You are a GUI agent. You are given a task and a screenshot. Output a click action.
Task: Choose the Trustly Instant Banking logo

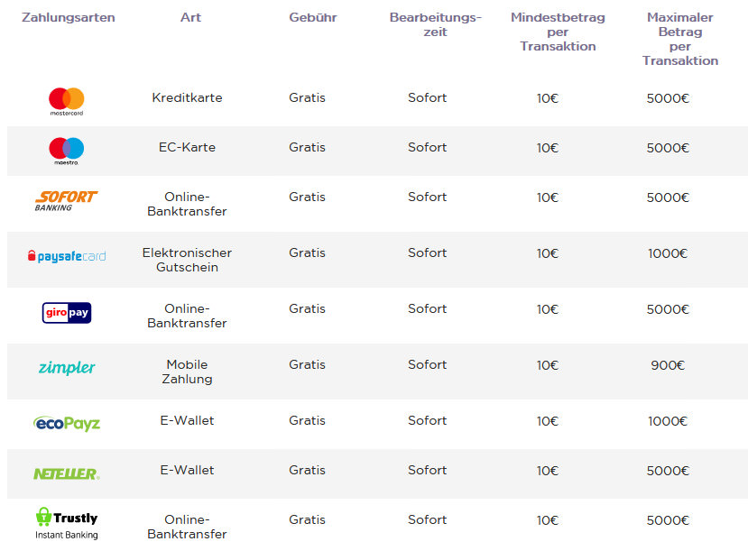(x=67, y=523)
